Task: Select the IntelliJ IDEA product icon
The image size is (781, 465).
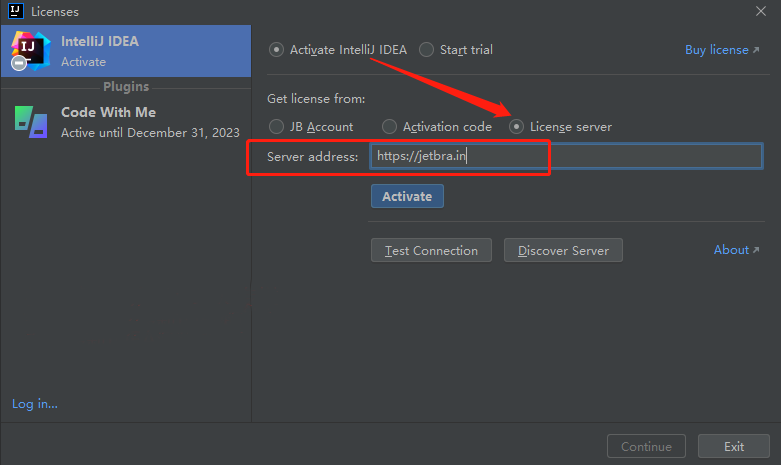Action: [x=30, y=51]
